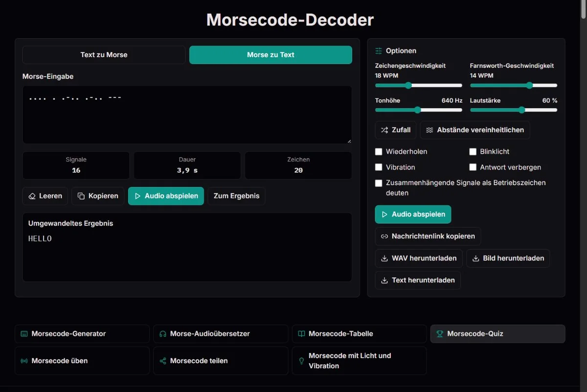The image size is (587, 392).
Task: Click the 640 Hz pitch value
Action: click(452, 100)
